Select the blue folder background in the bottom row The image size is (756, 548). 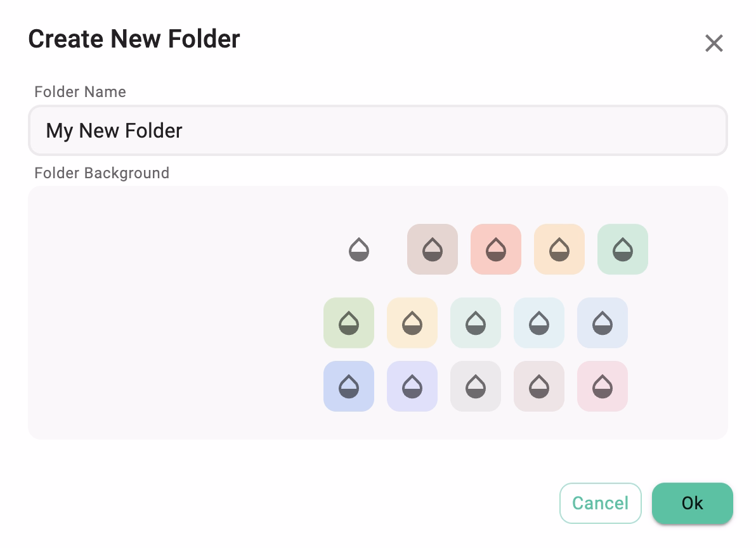pyautogui.click(x=349, y=386)
